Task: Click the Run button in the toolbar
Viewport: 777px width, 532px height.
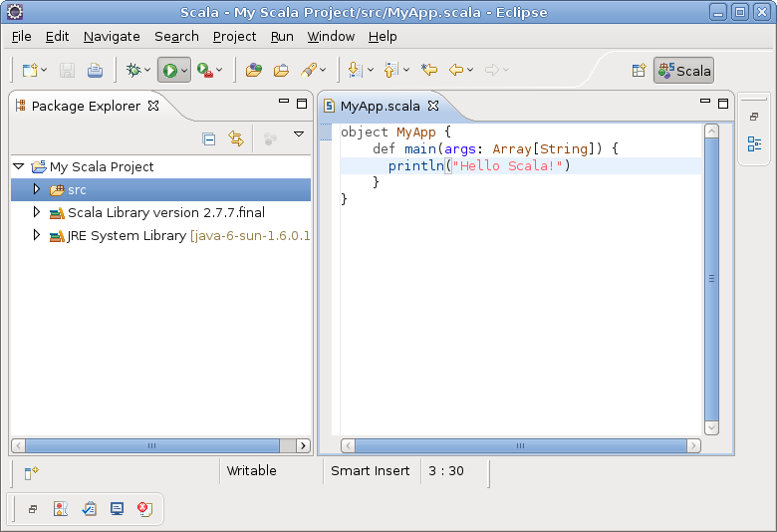Action: click(x=169, y=70)
